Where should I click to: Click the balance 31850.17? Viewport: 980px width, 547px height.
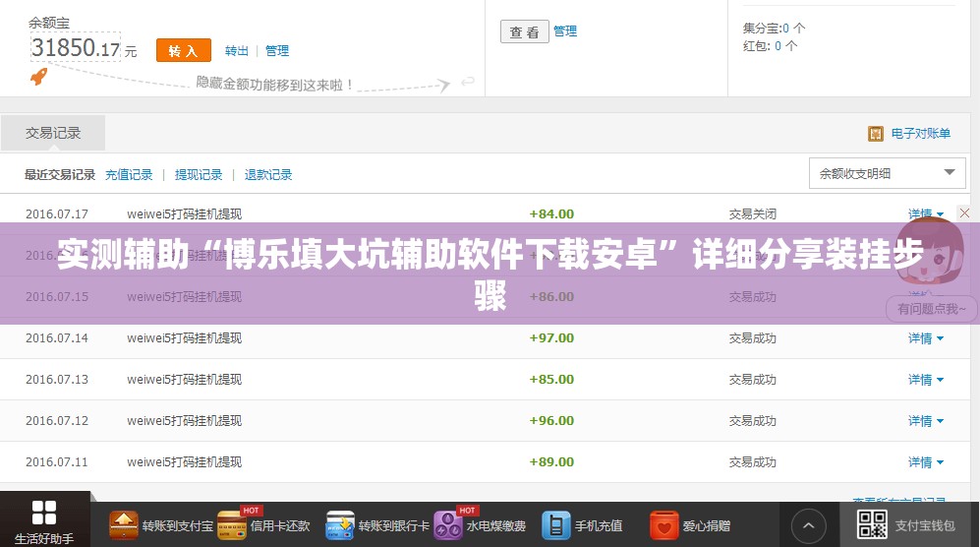[x=76, y=47]
